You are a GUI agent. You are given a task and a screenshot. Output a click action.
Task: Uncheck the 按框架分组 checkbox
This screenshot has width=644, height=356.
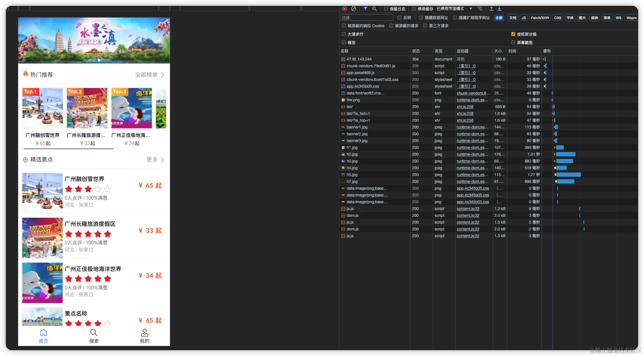point(513,34)
